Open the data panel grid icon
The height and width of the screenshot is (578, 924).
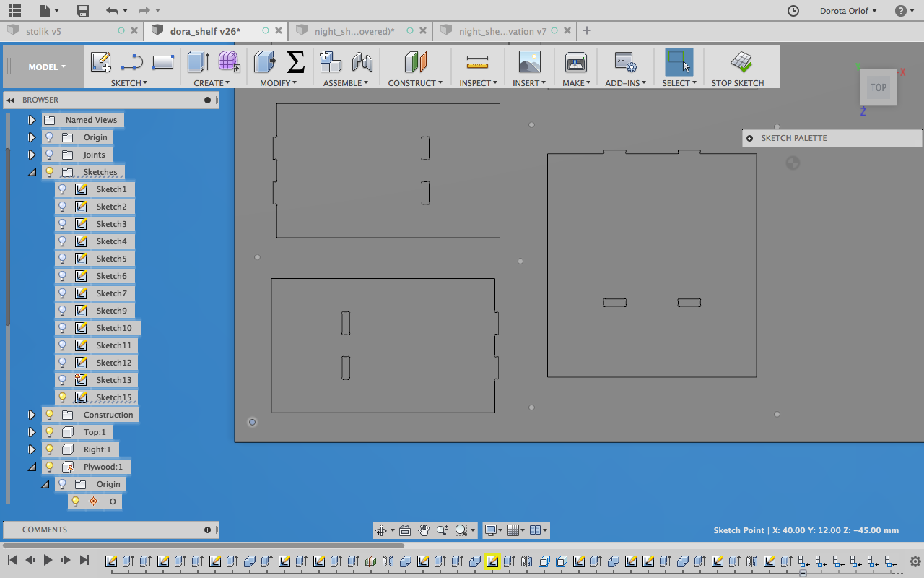(x=14, y=11)
